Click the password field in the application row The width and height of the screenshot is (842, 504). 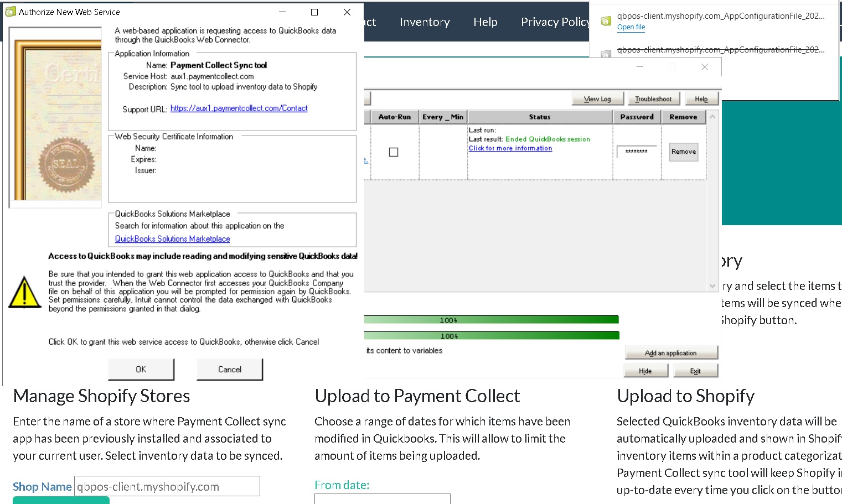click(637, 152)
